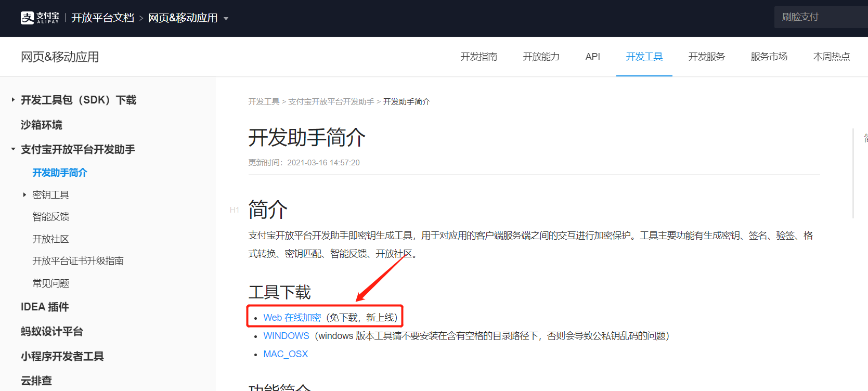Click the 刷脸支付 search field
Viewport: 868px width, 391px height.
click(x=821, y=17)
